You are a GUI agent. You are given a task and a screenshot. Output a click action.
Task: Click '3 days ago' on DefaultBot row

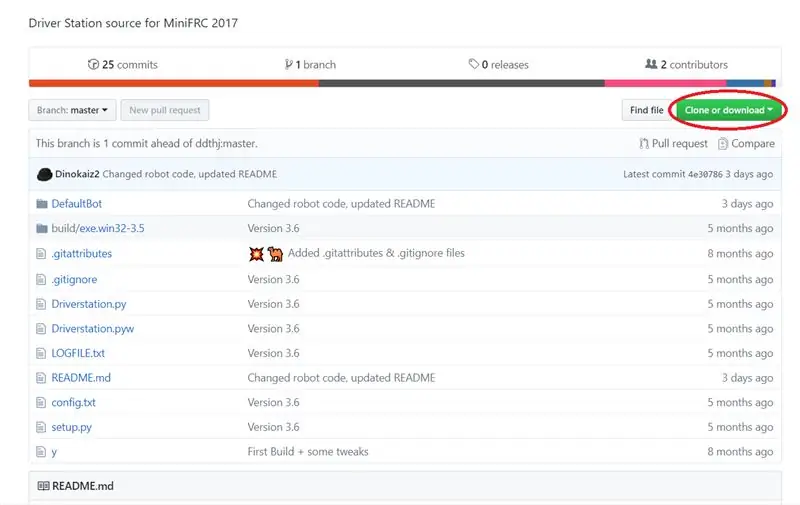click(747, 204)
